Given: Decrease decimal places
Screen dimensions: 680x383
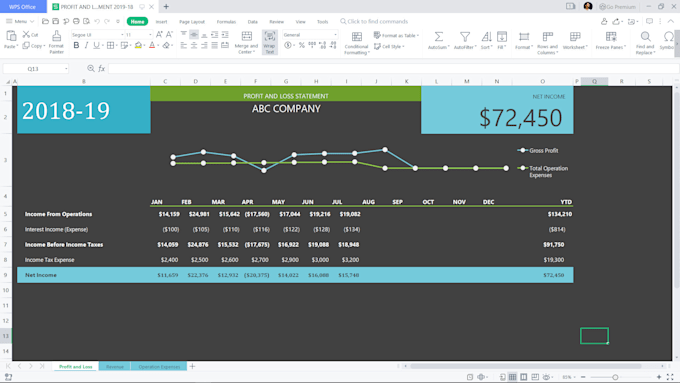Looking at the screenshot, I should coord(333,46).
